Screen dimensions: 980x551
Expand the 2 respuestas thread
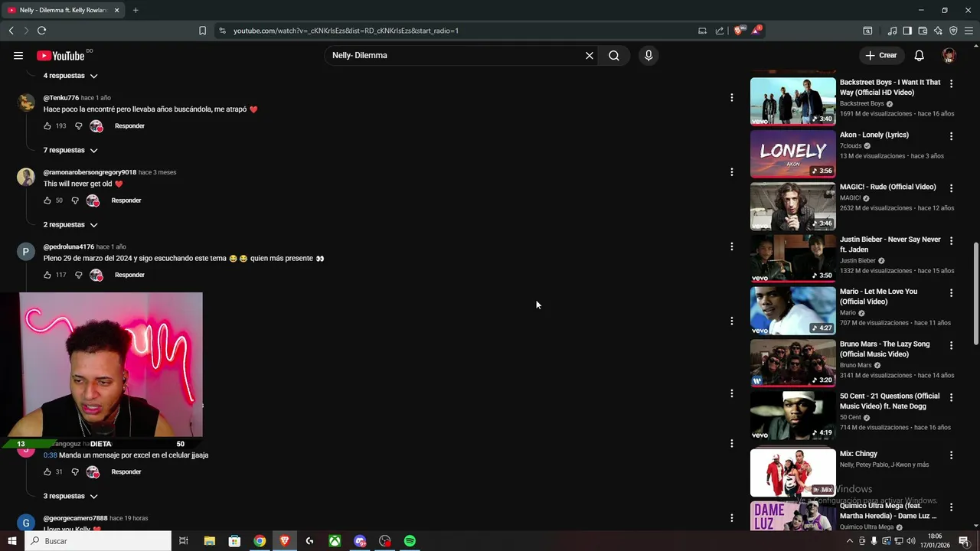coord(70,225)
